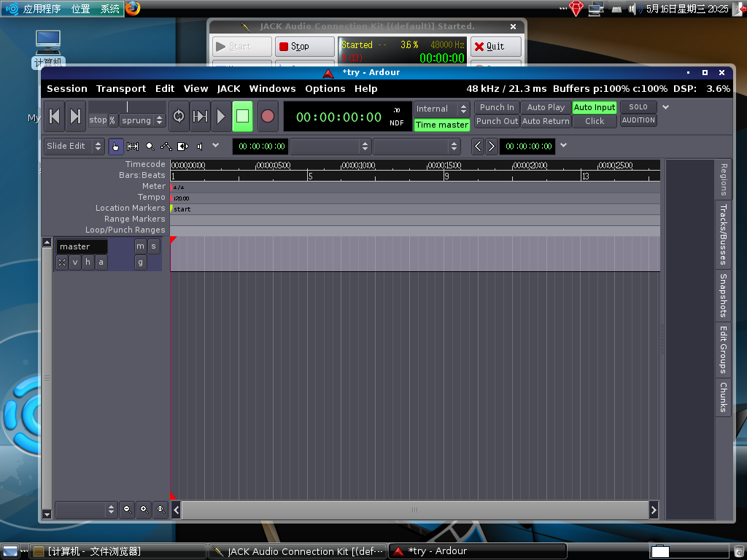747x560 pixels.
Task: Toggle loop playback button
Action: click(x=179, y=116)
